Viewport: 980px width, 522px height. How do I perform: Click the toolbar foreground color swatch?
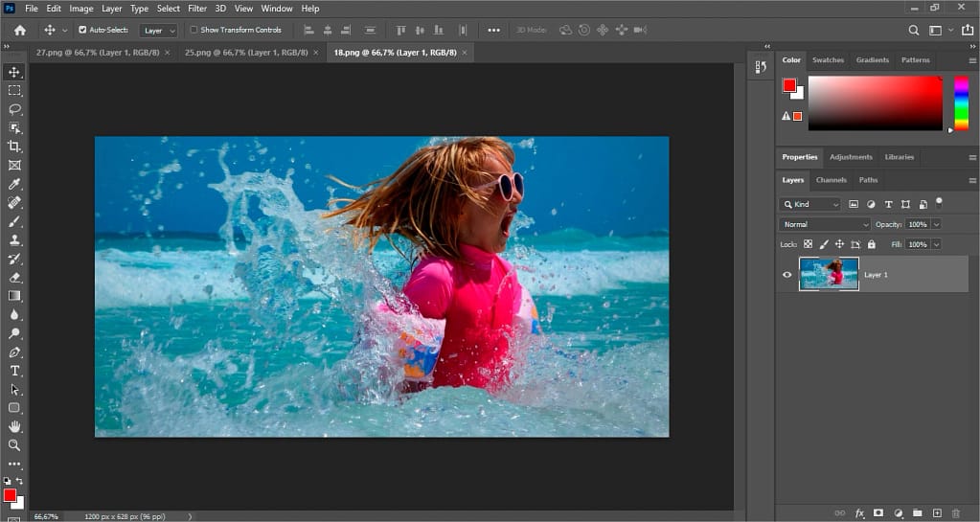10,495
